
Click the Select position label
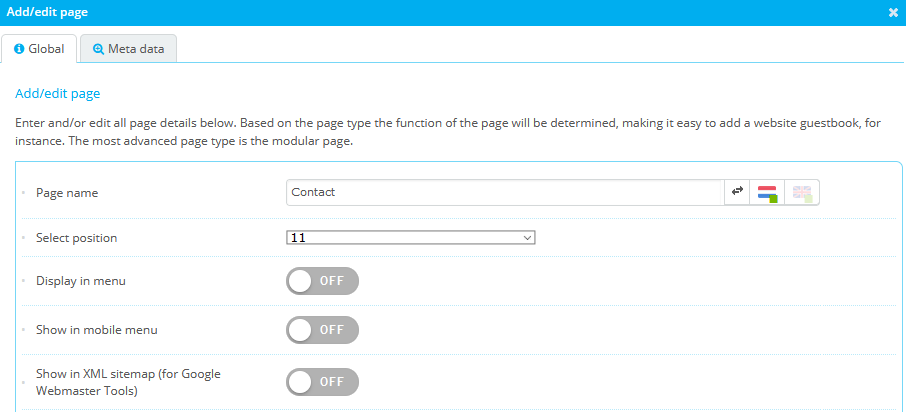pos(76,238)
